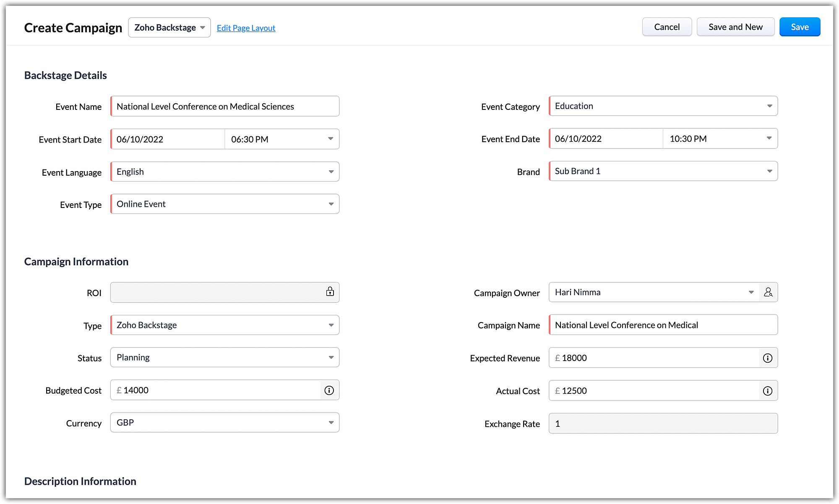This screenshot has height=504, width=839.
Task: Click the Event Name input field
Action: (225, 107)
